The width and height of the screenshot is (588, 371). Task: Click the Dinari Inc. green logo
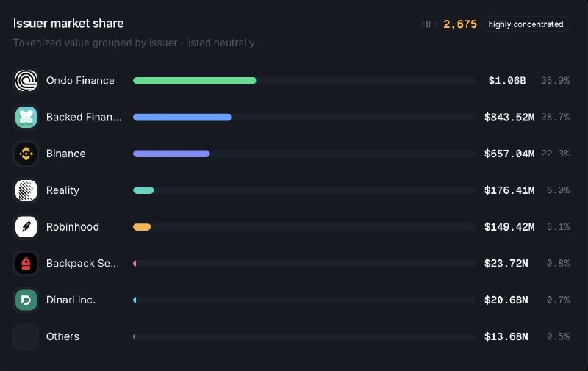click(26, 300)
